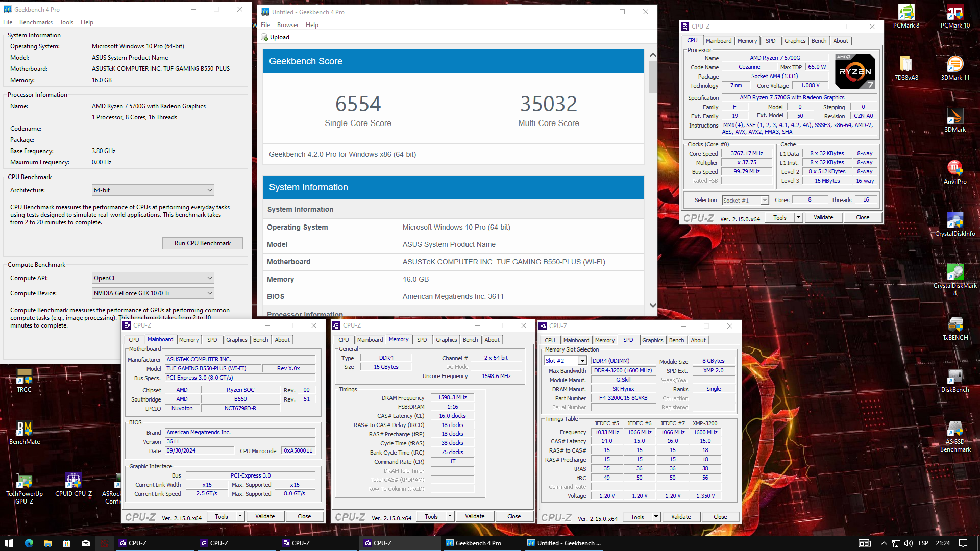The image size is (980, 551).
Task: Show hidden system tray icons
Action: (x=884, y=543)
